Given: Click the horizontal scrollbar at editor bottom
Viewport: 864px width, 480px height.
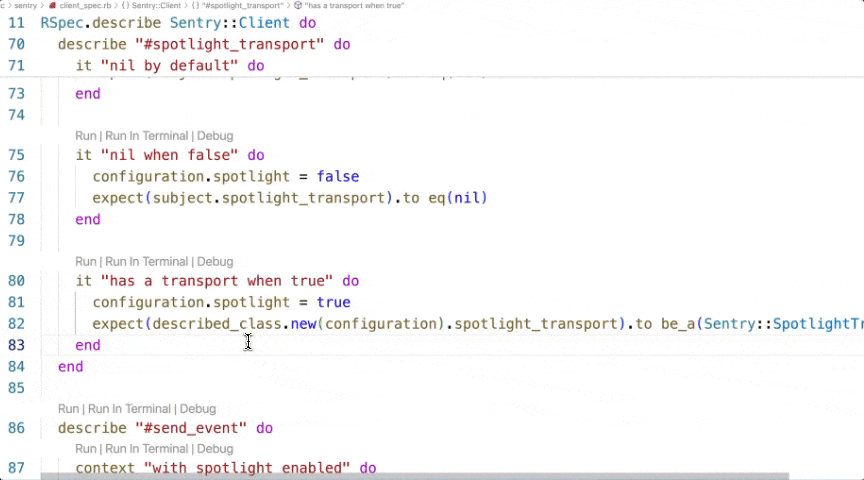Looking at the screenshot, I should (415, 476).
